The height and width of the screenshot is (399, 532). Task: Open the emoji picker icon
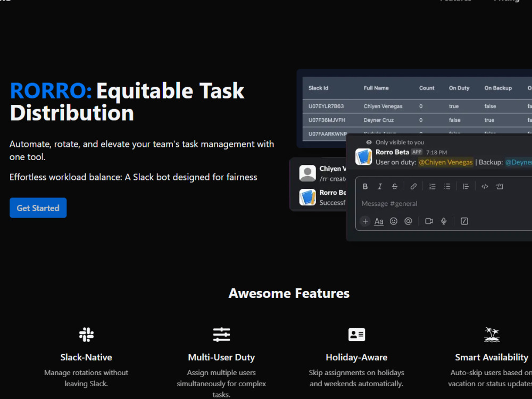(394, 221)
